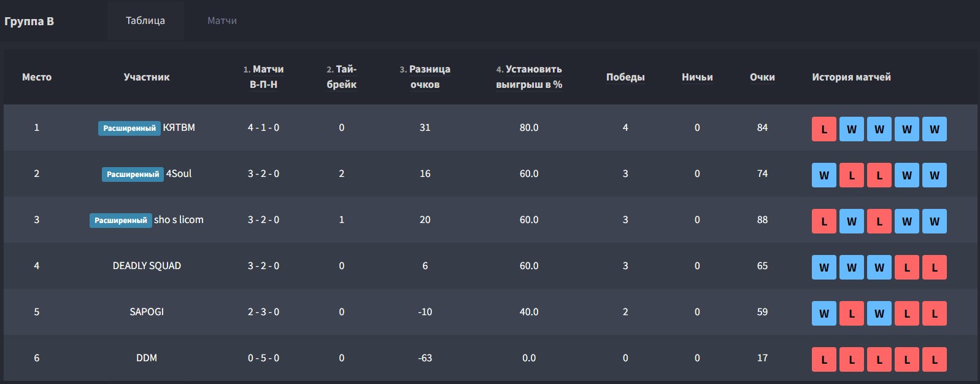980x384 pixels.
Task: Open DEADLY SQUAD's fourth match loss badge
Action: [907, 267]
